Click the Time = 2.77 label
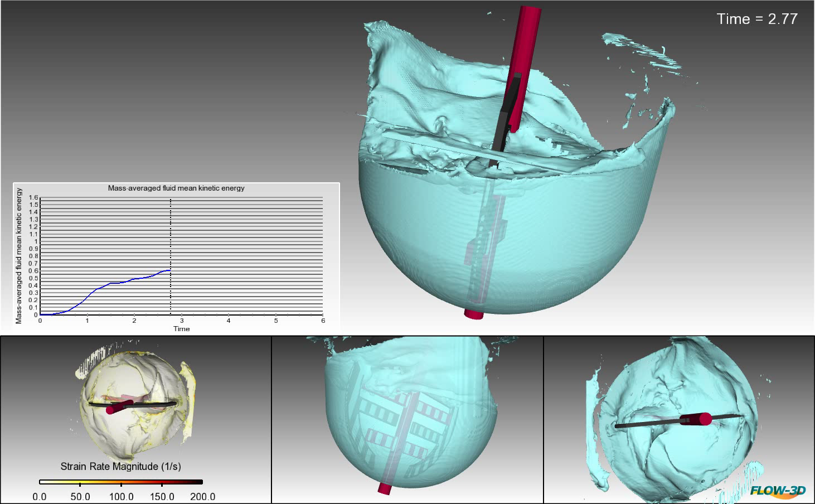Viewport: 815px width, 504px height. pos(756,19)
